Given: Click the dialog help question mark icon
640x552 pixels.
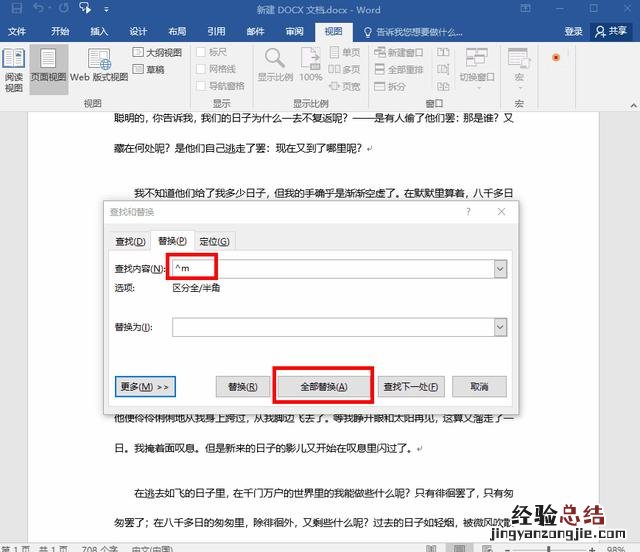Looking at the screenshot, I should coord(469,212).
